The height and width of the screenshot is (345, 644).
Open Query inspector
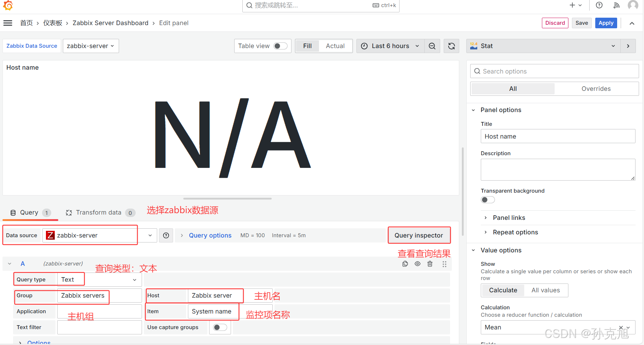pyautogui.click(x=419, y=235)
